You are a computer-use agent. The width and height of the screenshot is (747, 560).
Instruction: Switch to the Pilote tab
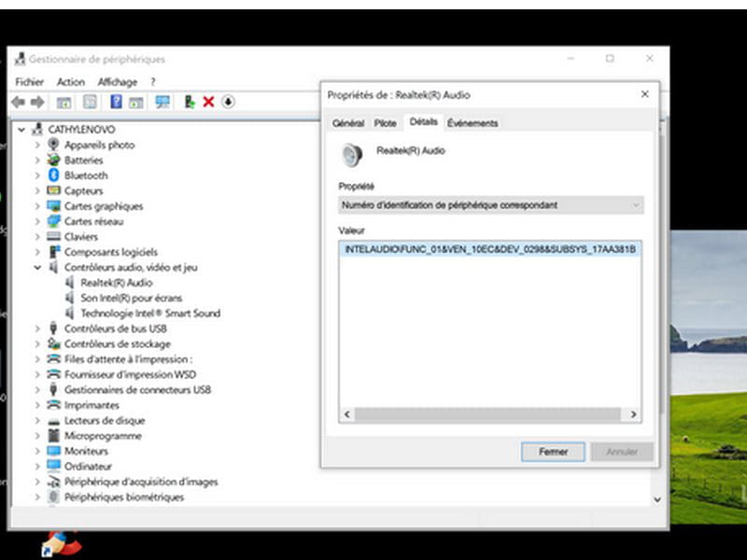(x=385, y=123)
